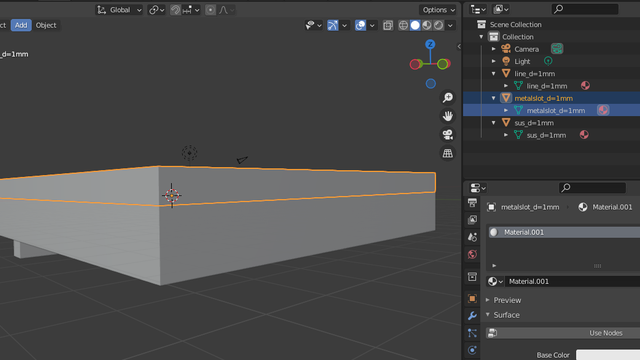This screenshot has width=640, height=360.
Task: Toggle Show Gizmo in viewport
Action: click(333, 25)
